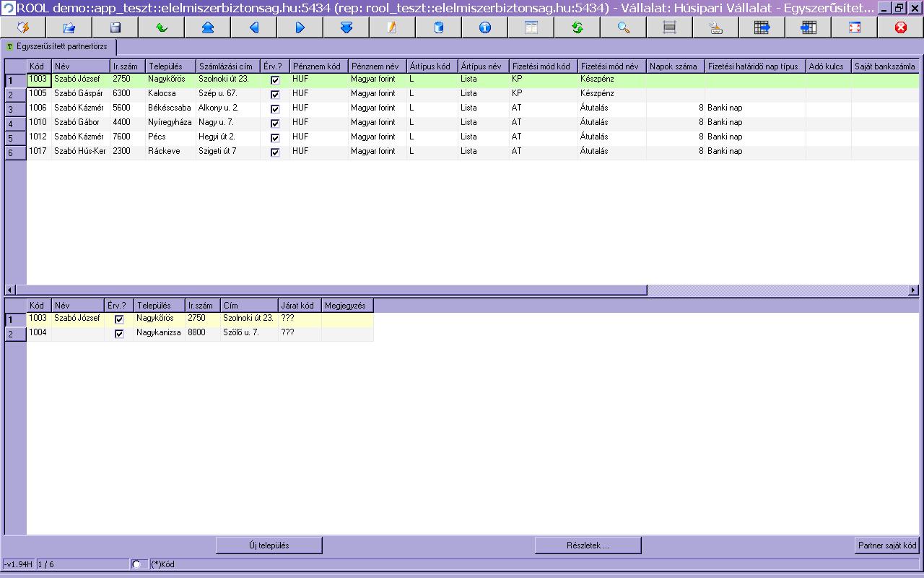924x578 pixels.
Task: Toggle Érv. checkbox for Szabó József 1003
Action: click(275, 80)
